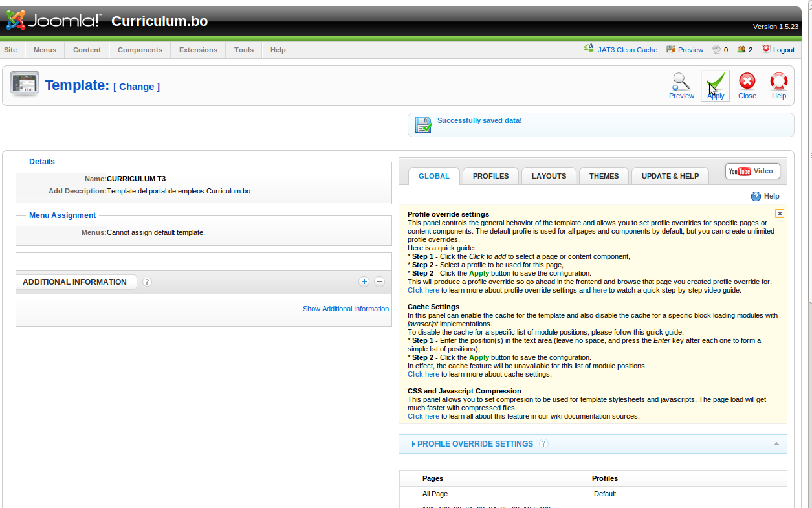Collapse the PROFILE OVERRIDE SETTINGS section
The image size is (812, 508).
point(776,444)
